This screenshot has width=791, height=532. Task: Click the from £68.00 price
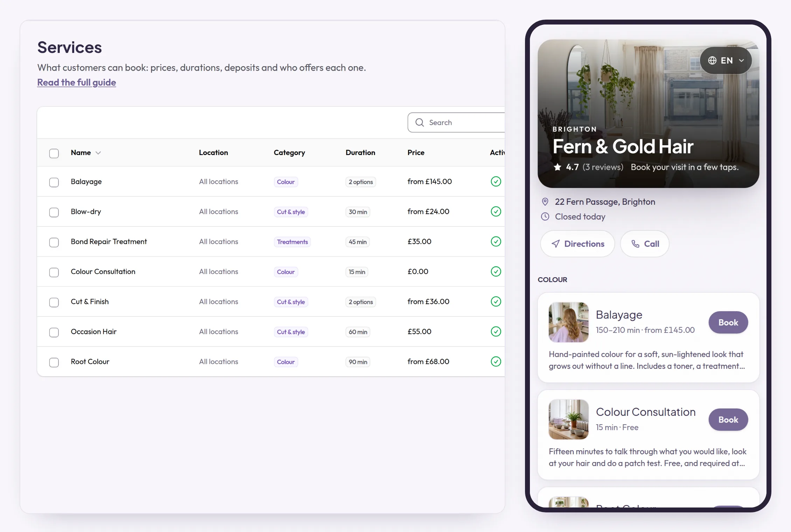tap(428, 362)
